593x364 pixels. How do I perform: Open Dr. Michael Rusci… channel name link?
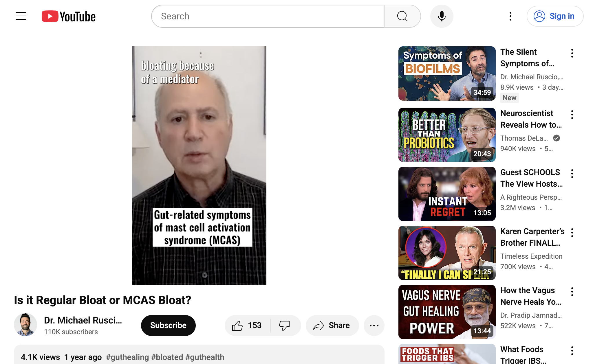[83, 320]
